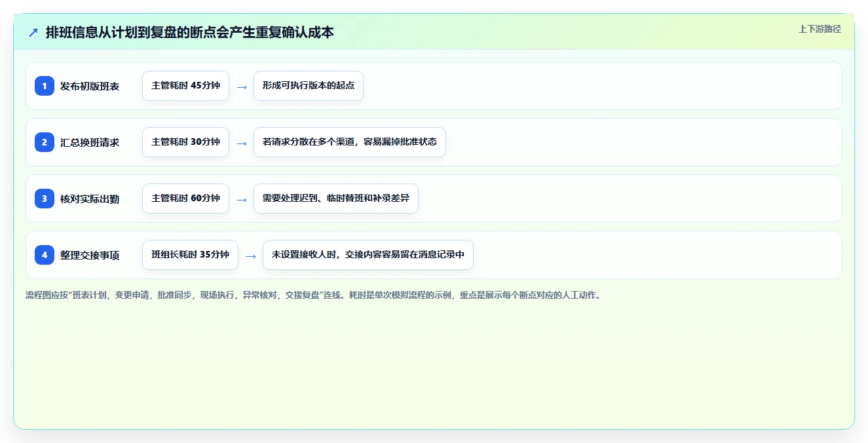Click the 班组长耗时 35分钟 chip
The width and height of the screenshot is (868, 443).
pyautogui.click(x=190, y=255)
